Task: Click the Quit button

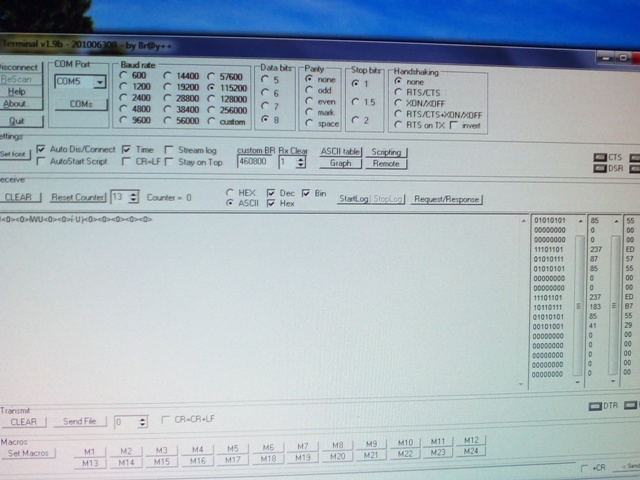Action: [20, 121]
